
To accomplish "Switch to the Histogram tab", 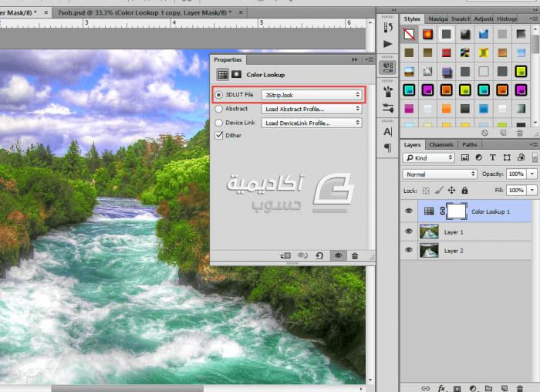I will [506, 19].
